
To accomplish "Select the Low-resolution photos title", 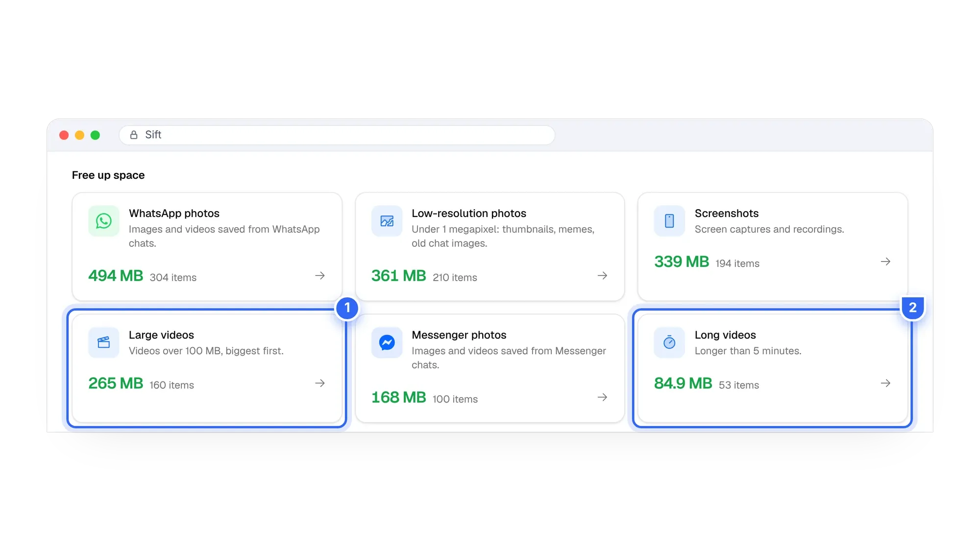I will click(x=469, y=214).
